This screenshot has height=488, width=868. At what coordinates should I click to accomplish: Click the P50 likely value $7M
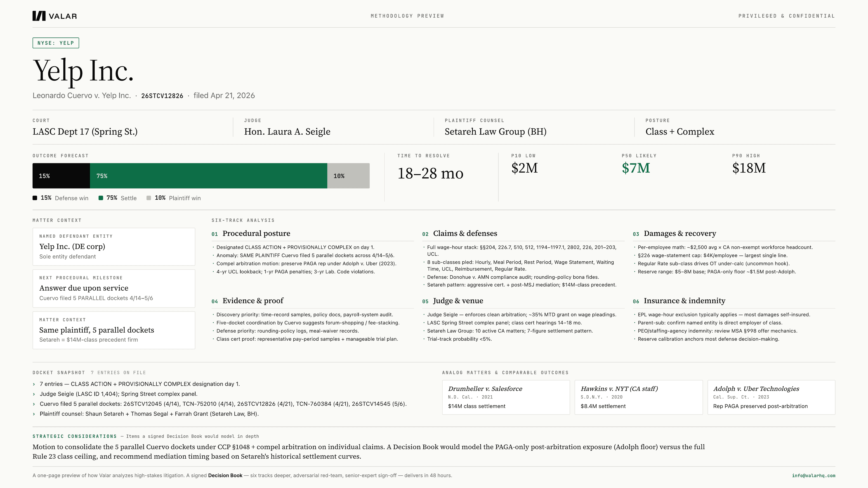click(x=636, y=168)
